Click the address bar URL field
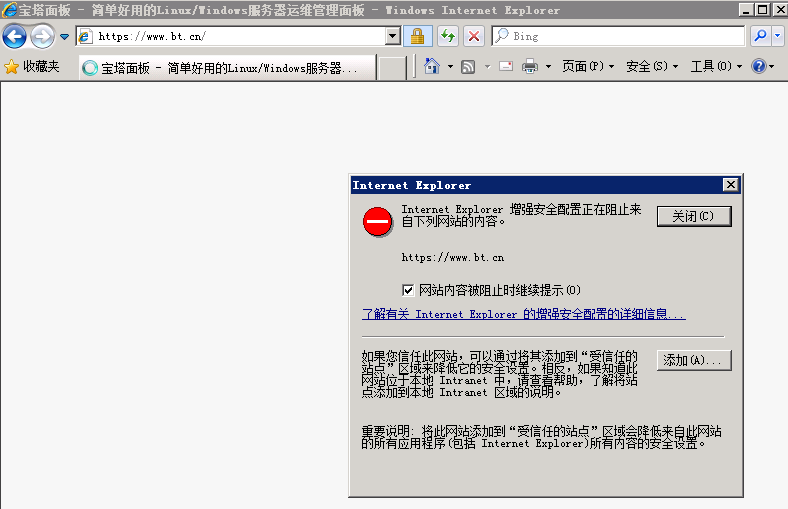 [231, 36]
